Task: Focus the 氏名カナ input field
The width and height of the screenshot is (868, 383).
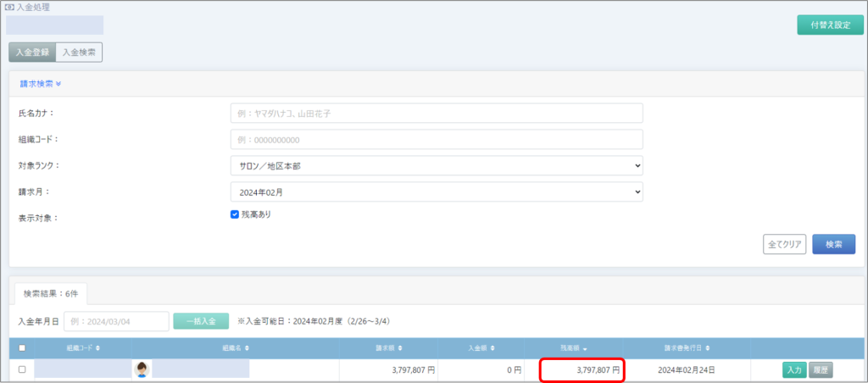Action: point(436,113)
